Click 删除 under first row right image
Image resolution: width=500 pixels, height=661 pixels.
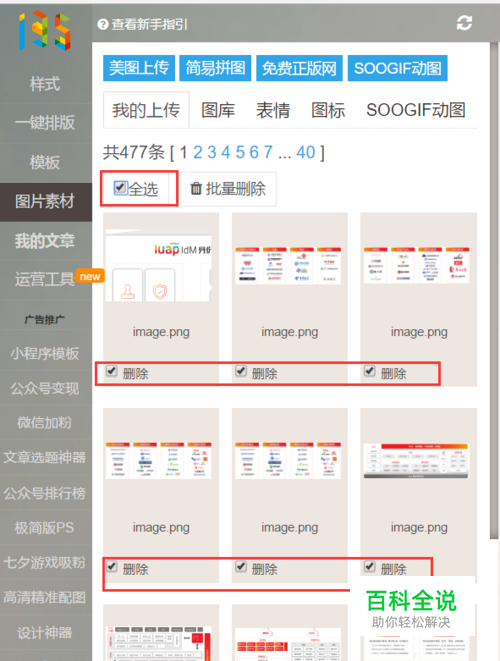coord(394,373)
